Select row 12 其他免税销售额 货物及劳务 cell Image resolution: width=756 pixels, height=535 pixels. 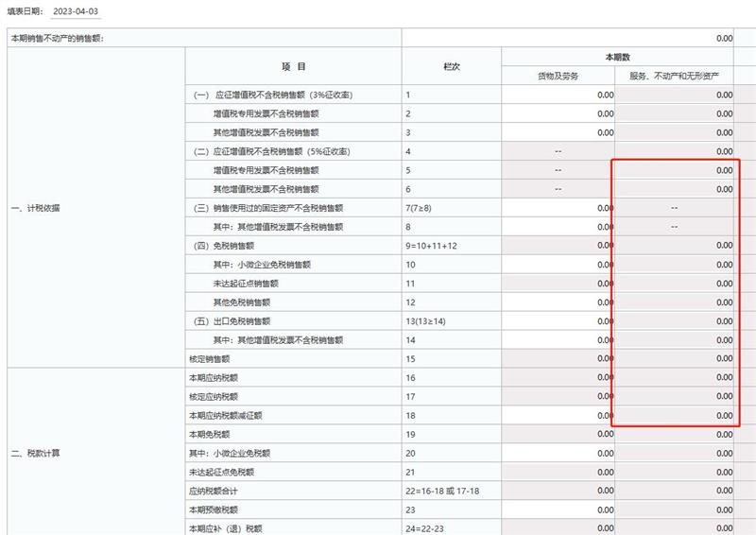tap(558, 302)
